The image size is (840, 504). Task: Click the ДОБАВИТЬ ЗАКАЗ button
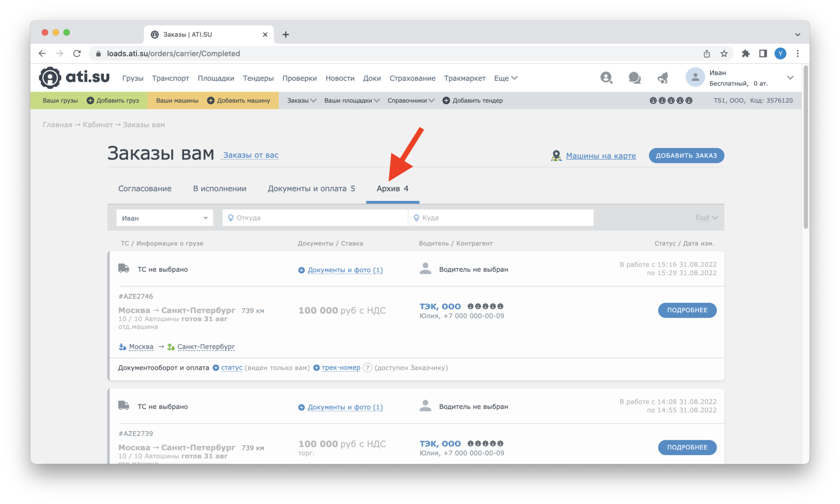[x=686, y=155]
